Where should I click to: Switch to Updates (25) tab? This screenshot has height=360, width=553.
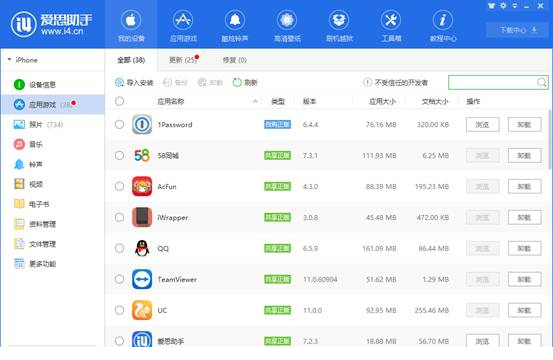(183, 60)
